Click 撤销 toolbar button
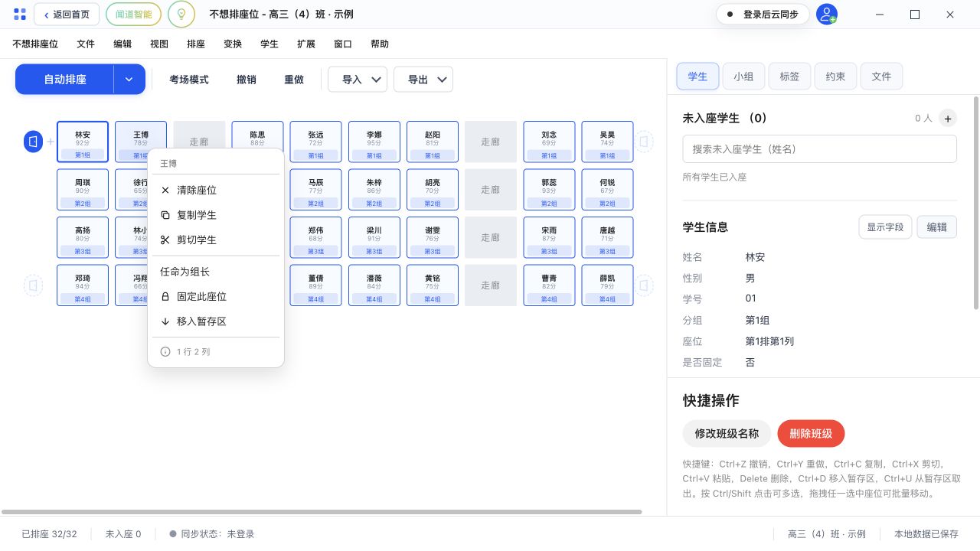Screen dimensions: 980x551 [247, 80]
